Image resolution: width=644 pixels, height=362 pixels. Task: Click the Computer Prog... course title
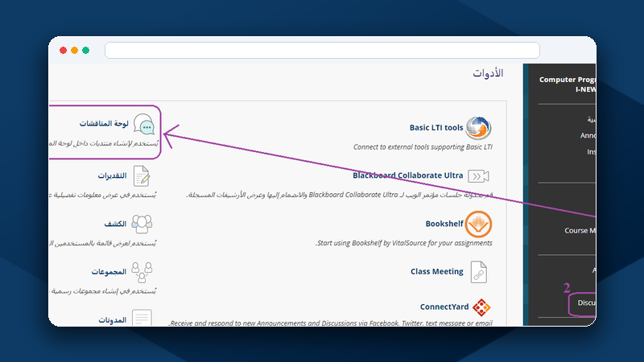(568, 84)
